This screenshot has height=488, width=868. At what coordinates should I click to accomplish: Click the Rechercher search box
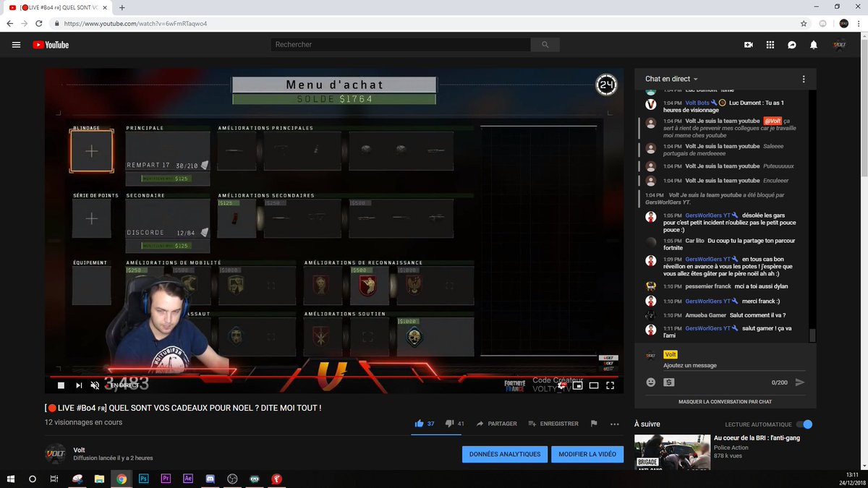[x=401, y=45]
